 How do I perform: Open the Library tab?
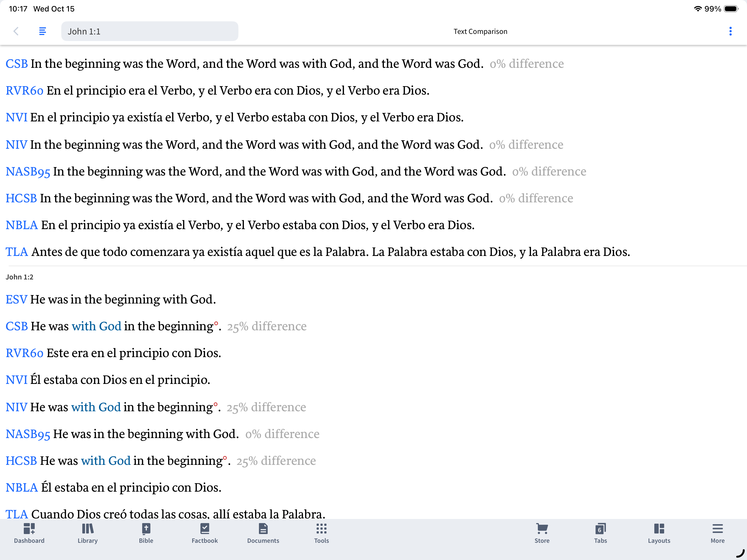[x=87, y=534]
